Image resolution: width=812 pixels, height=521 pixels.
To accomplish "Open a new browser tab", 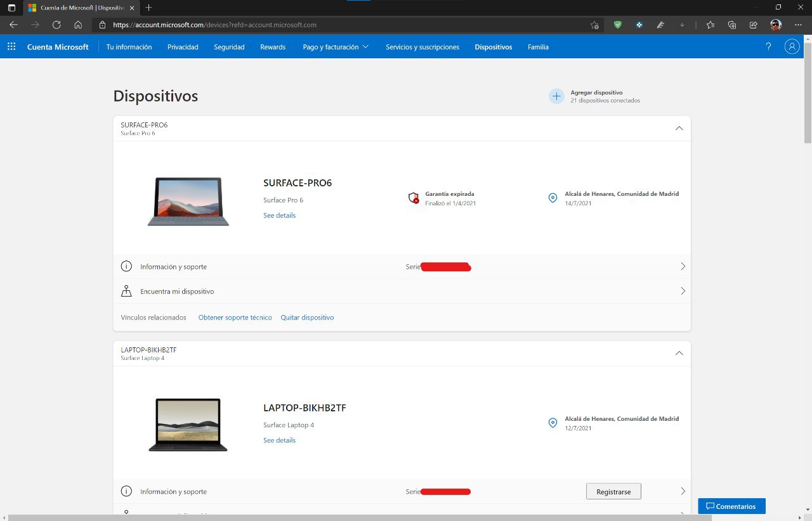I will point(148,8).
